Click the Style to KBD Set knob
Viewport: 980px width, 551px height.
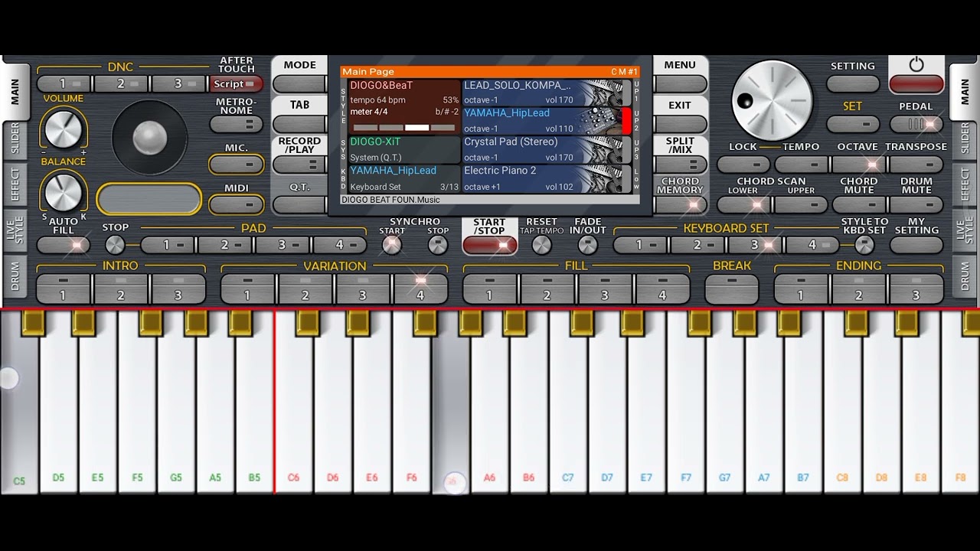pyautogui.click(x=864, y=245)
